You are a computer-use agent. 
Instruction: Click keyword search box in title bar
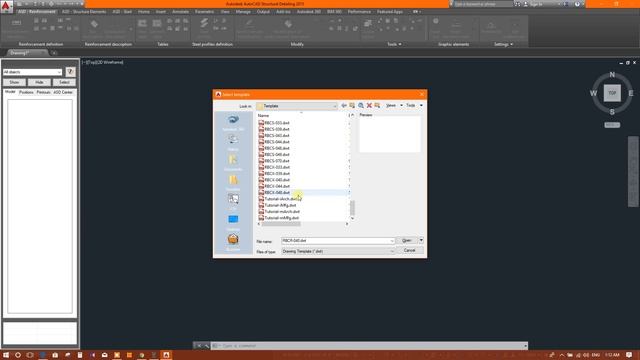[482, 4]
